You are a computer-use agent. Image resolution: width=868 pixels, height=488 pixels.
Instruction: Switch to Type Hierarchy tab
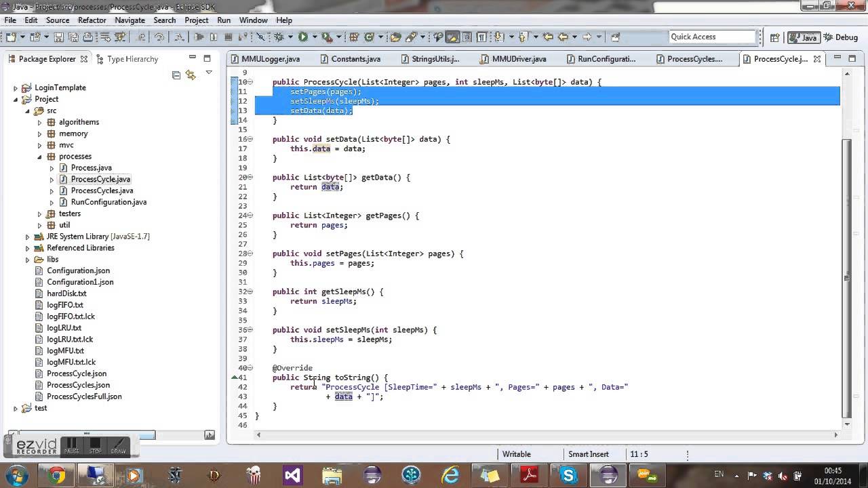click(127, 59)
